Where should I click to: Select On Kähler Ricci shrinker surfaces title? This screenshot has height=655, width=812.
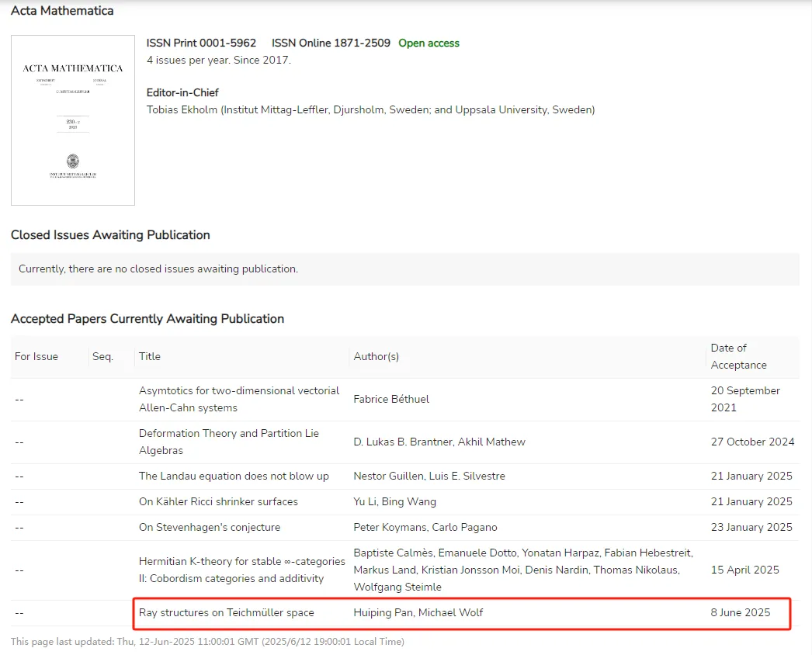[218, 501]
